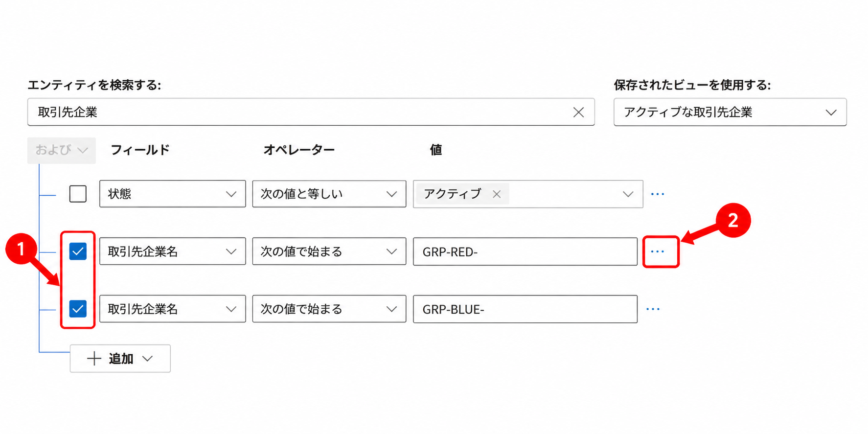Click the entity search field showing 取引先企業

click(311, 112)
